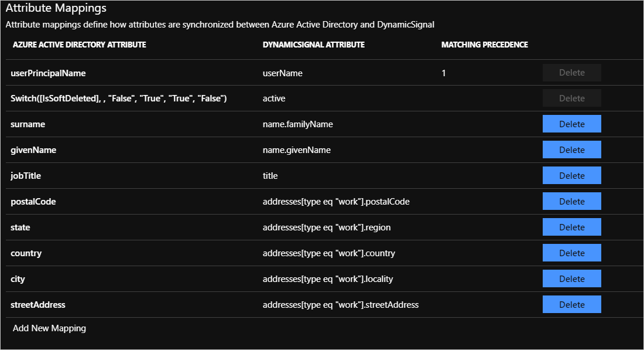Click matching precedence value 1

(444, 73)
